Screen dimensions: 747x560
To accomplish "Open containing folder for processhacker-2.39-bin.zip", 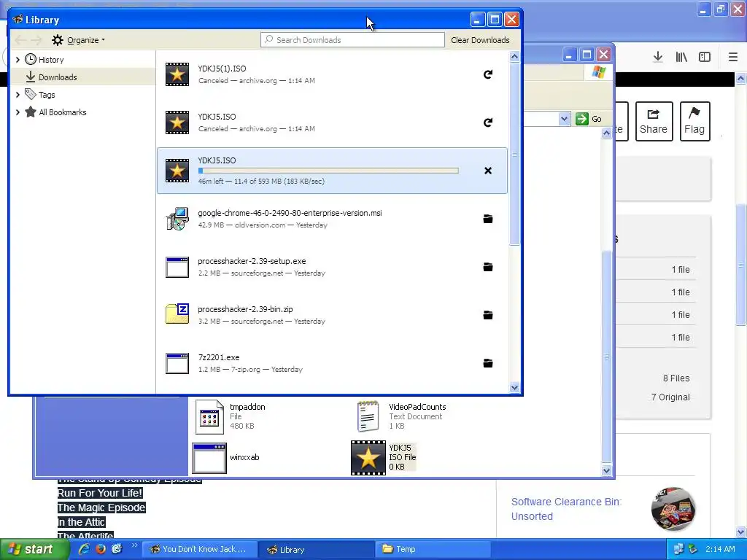I will [x=488, y=315].
